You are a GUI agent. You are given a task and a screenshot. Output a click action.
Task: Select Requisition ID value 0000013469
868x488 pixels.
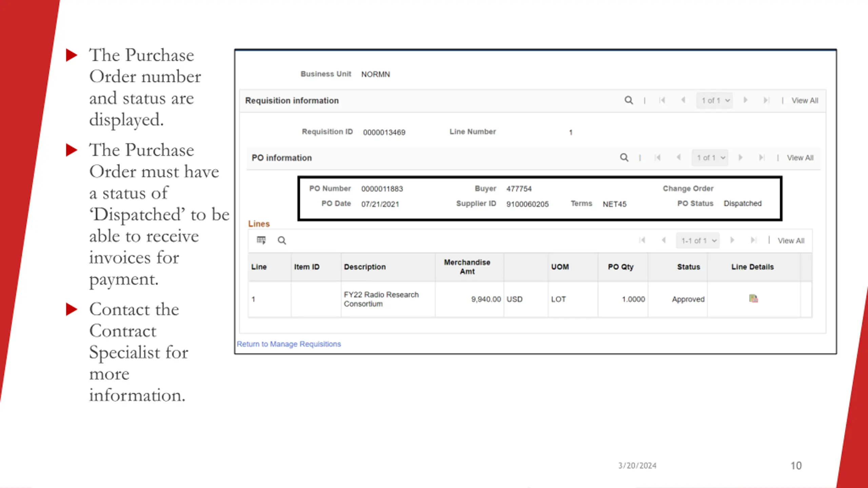(384, 133)
